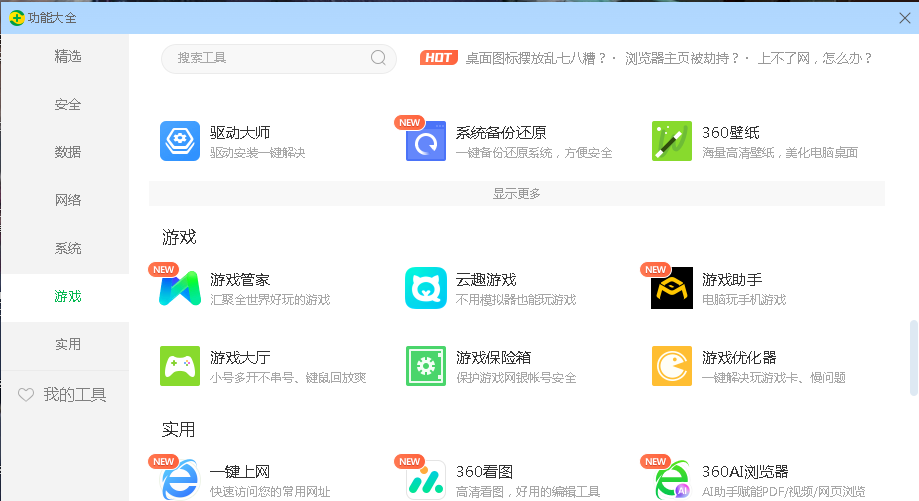The height and width of the screenshot is (501, 919).
Task: Open link 上不了网，怎么办？
Action: tap(815, 58)
